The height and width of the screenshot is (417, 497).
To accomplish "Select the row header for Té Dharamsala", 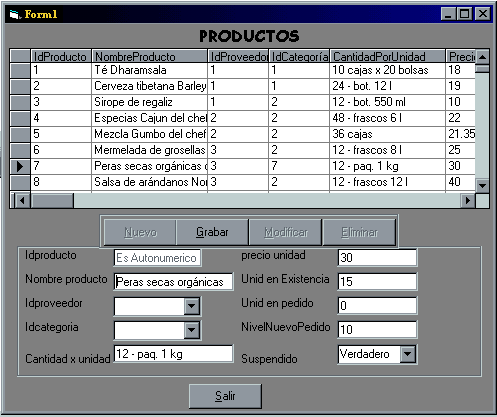I will point(20,70).
